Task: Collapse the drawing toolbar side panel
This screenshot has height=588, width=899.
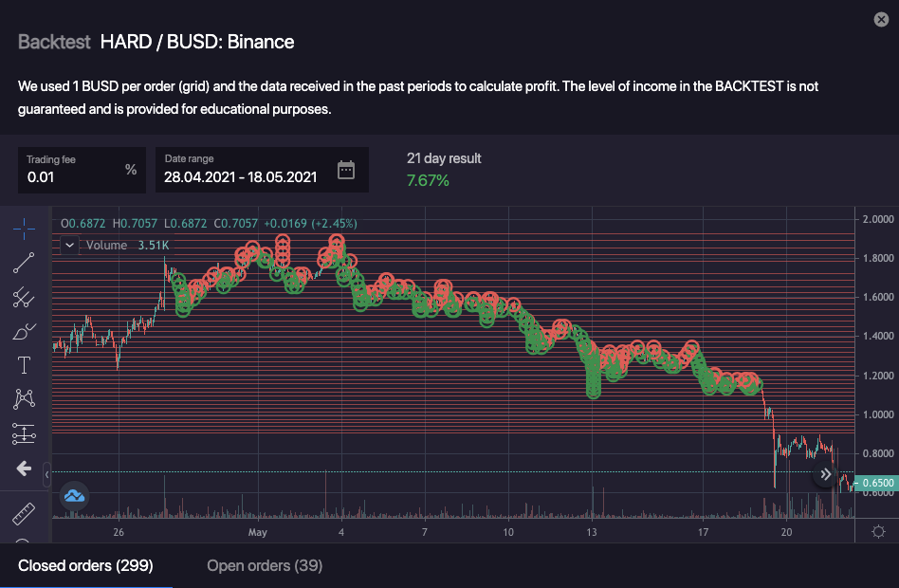Action: coord(47,473)
